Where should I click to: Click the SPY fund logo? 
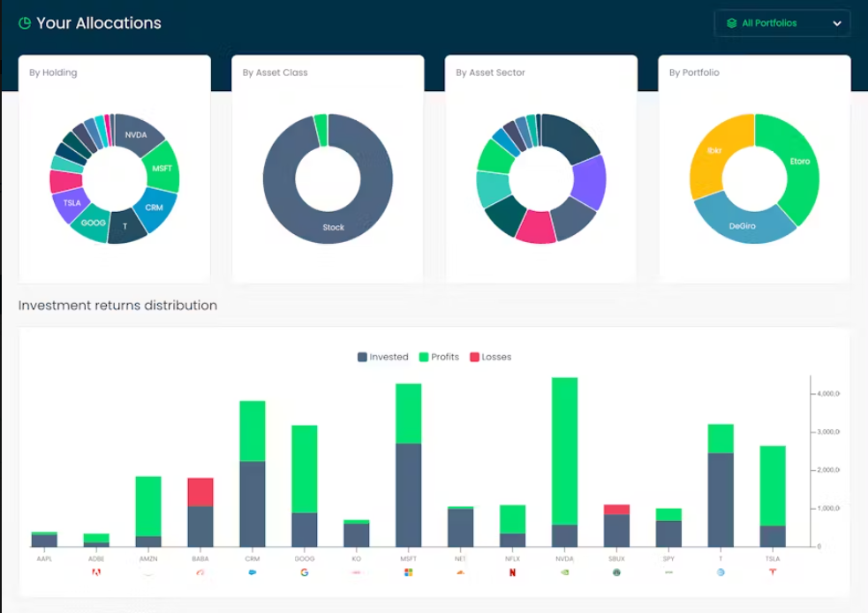click(668, 572)
